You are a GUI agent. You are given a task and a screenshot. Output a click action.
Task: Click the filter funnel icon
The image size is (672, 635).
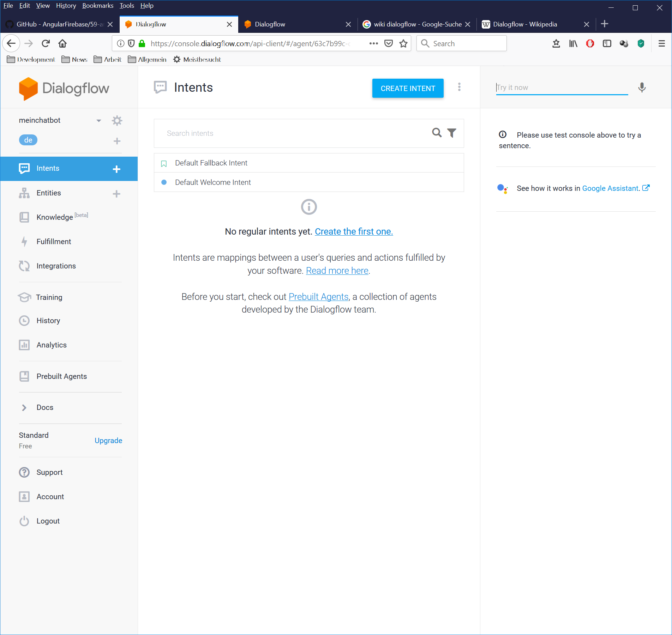tap(452, 133)
